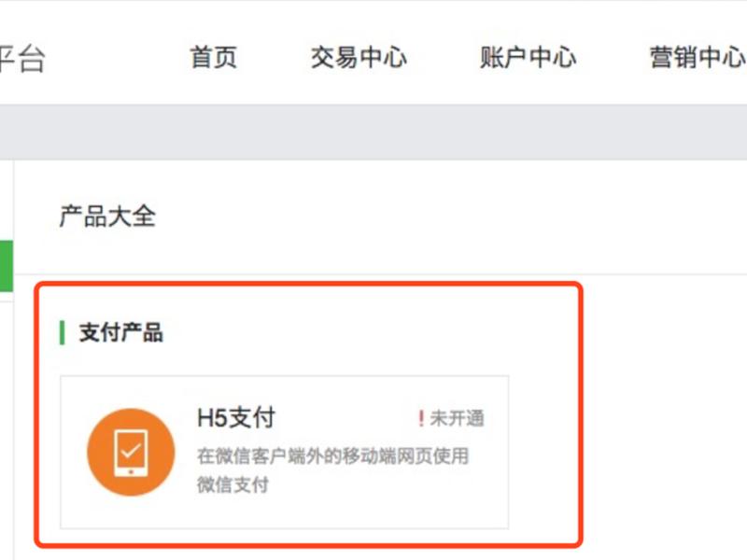Select the 产品大全 heading
This screenshot has width=747, height=560.
107,216
